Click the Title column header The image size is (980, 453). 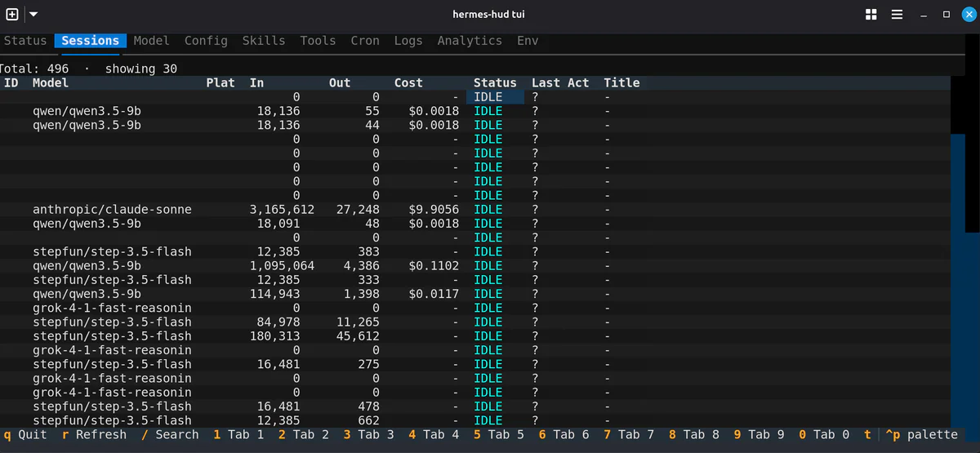click(621, 82)
